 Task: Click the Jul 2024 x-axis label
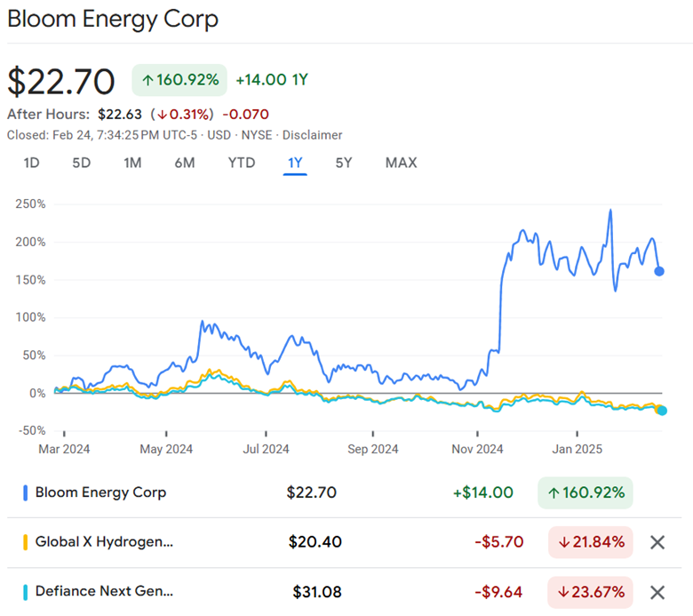[266, 449]
